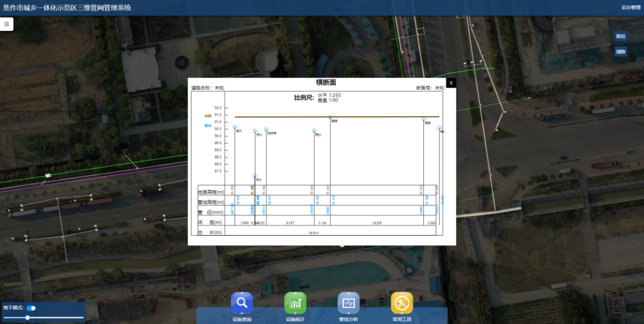This screenshot has height=324, width=644.
Task: Click the 18.205 spacing value in table
Action: (x=377, y=222)
